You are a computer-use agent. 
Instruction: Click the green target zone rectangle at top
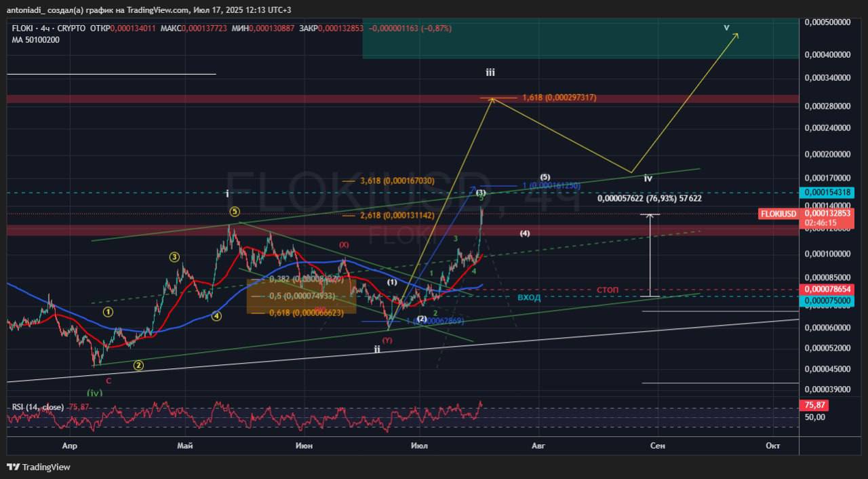pyautogui.click(x=580, y=39)
